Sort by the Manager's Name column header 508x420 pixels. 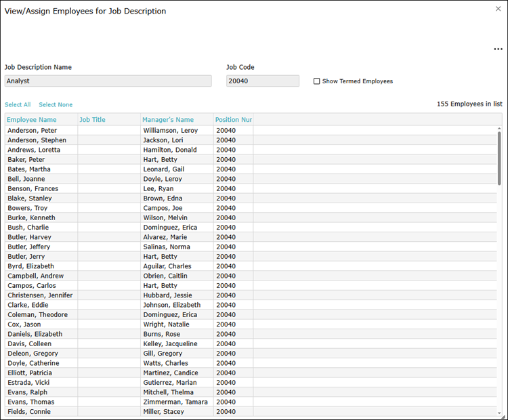168,120
